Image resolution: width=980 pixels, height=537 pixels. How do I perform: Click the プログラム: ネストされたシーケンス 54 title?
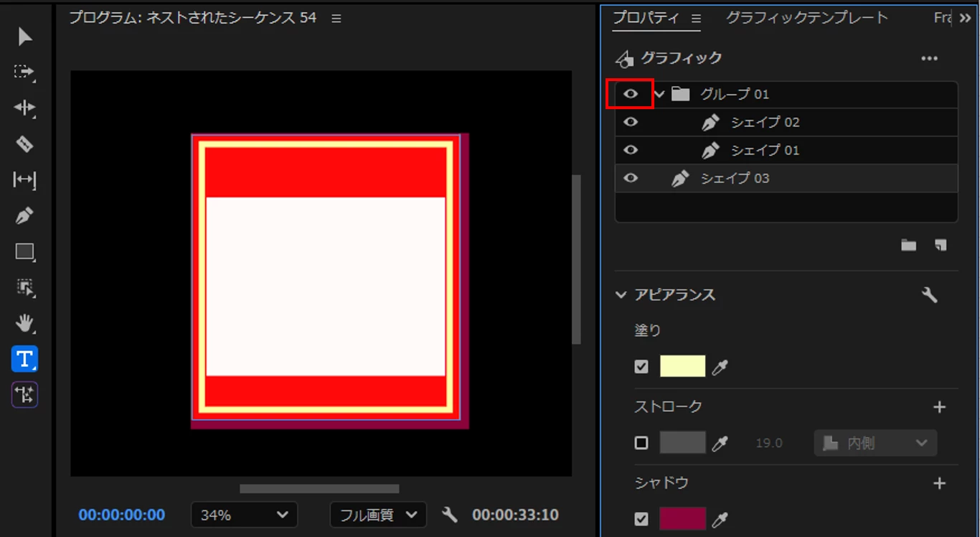tap(192, 18)
